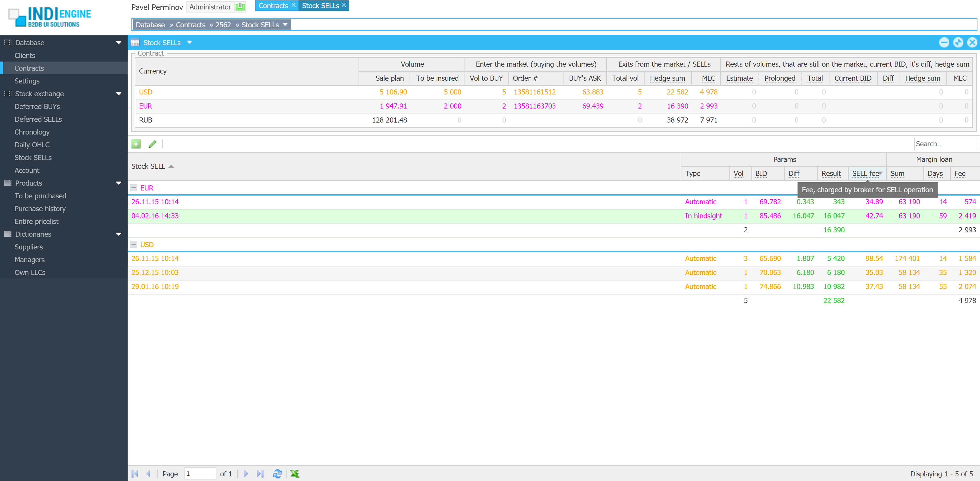
Task: Click the Contracts breadcrumb link
Action: coord(190,25)
